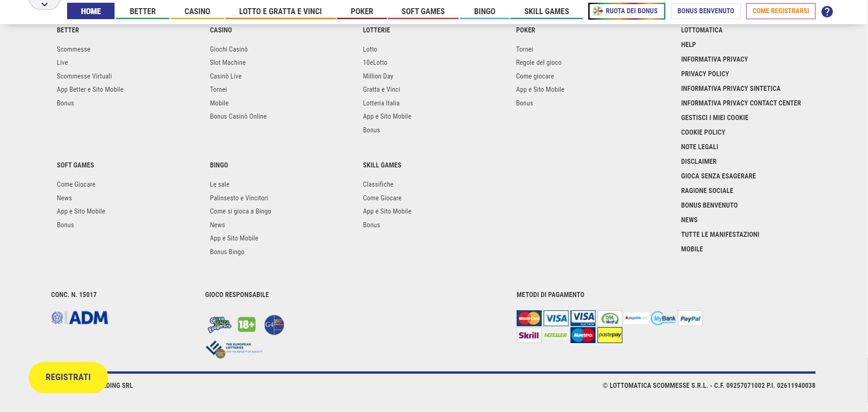This screenshot has width=868, height=412.
Task: Open the Casinò Live link
Action: [x=225, y=76]
